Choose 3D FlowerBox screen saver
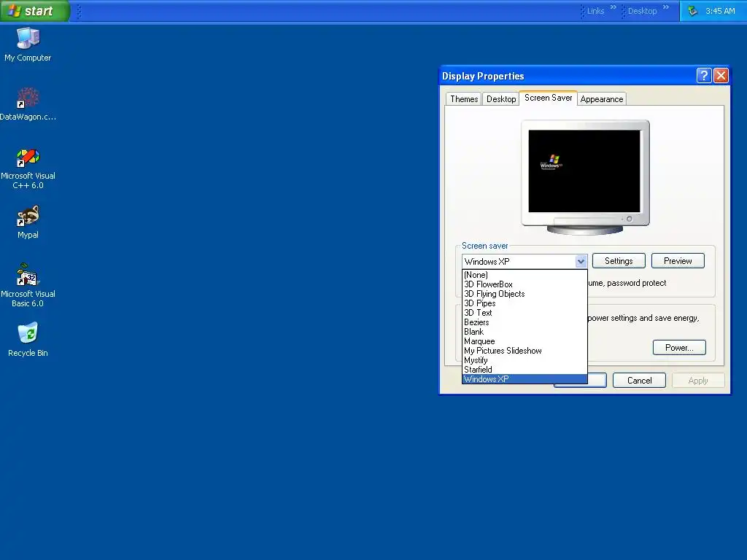 (x=525, y=284)
